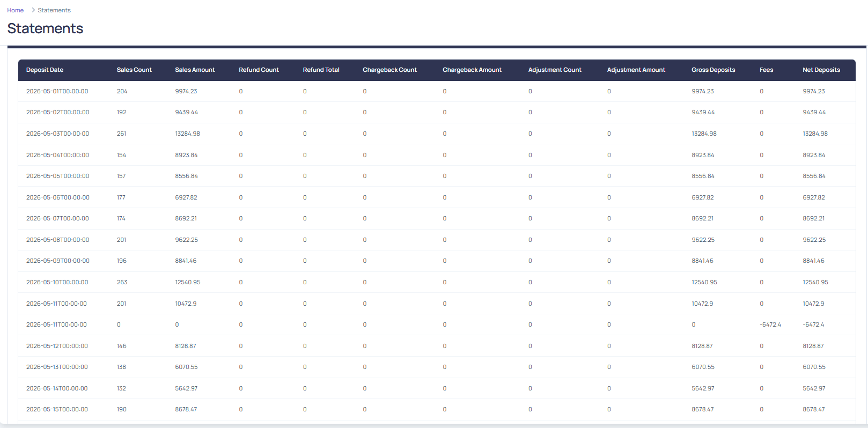Click -6472.4 in the Fees column
The height and width of the screenshot is (428, 868).
coord(770,324)
